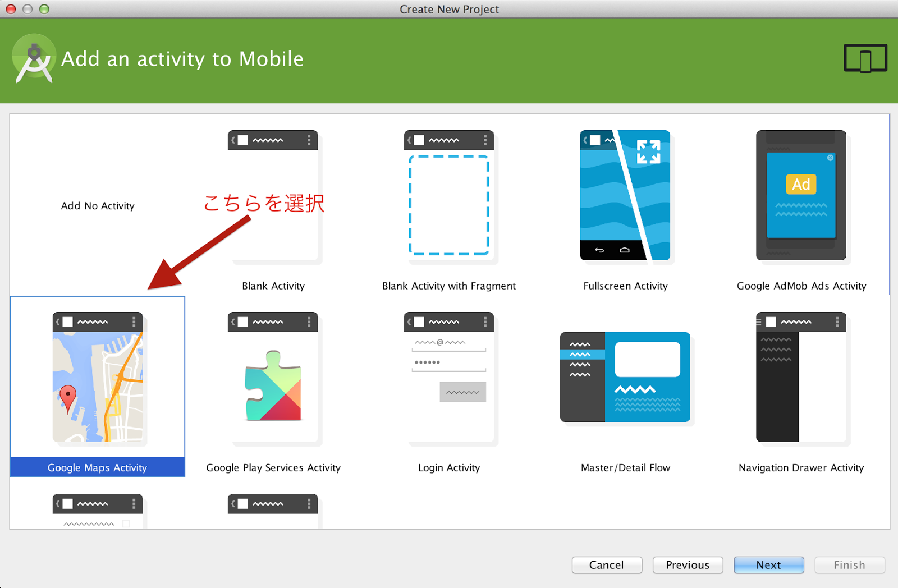Image resolution: width=898 pixels, height=588 pixels.
Task: Click the Google Maps Activity label
Action: [x=97, y=467]
